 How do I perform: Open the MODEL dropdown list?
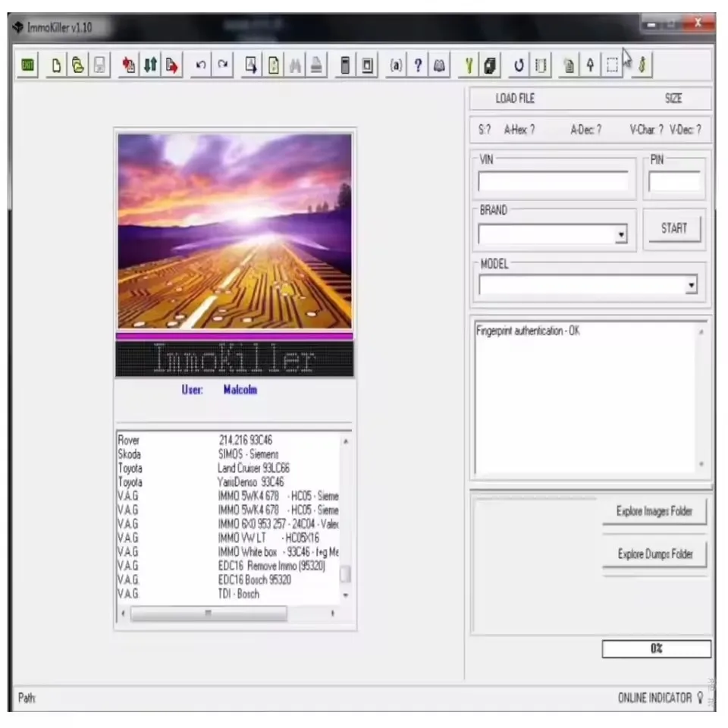coord(691,284)
